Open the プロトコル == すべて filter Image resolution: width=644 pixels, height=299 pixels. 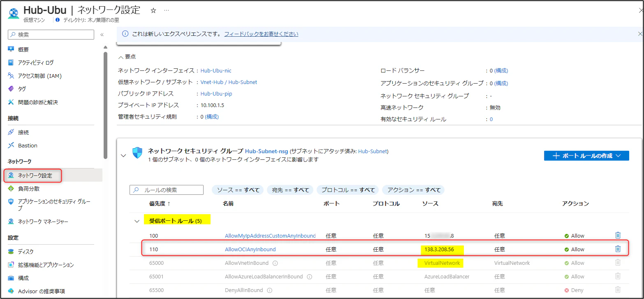click(x=348, y=190)
